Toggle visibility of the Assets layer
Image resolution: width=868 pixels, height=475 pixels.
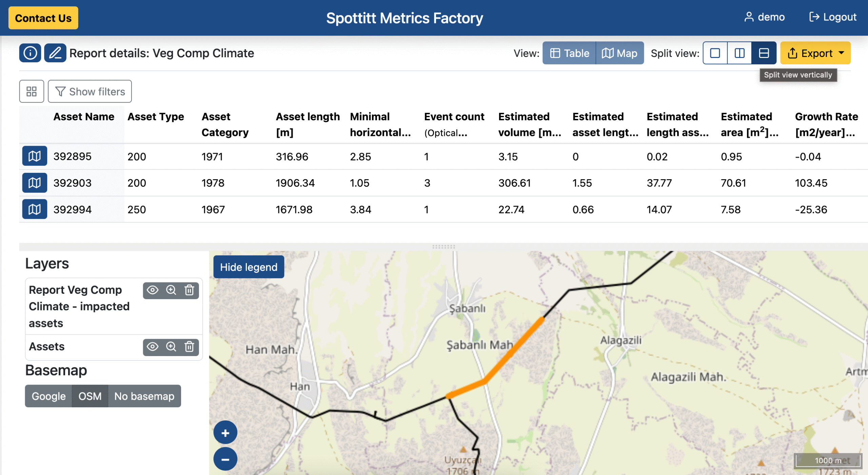153,347
